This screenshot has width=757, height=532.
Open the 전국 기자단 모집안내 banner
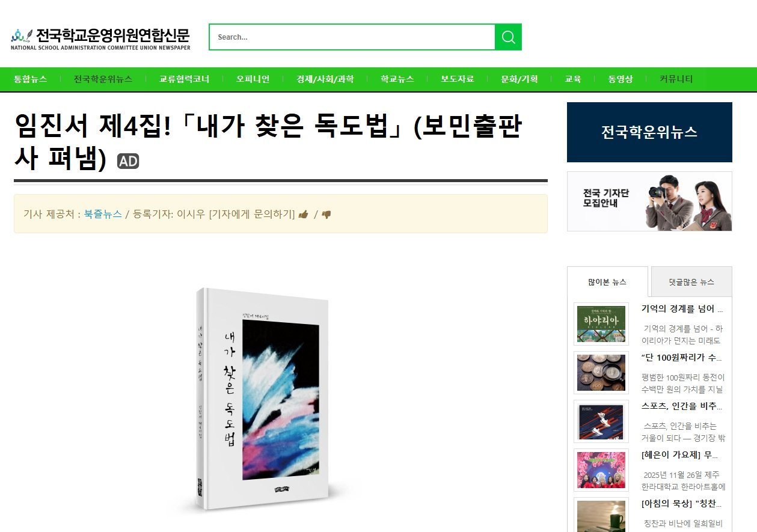[x=649, y=201]
